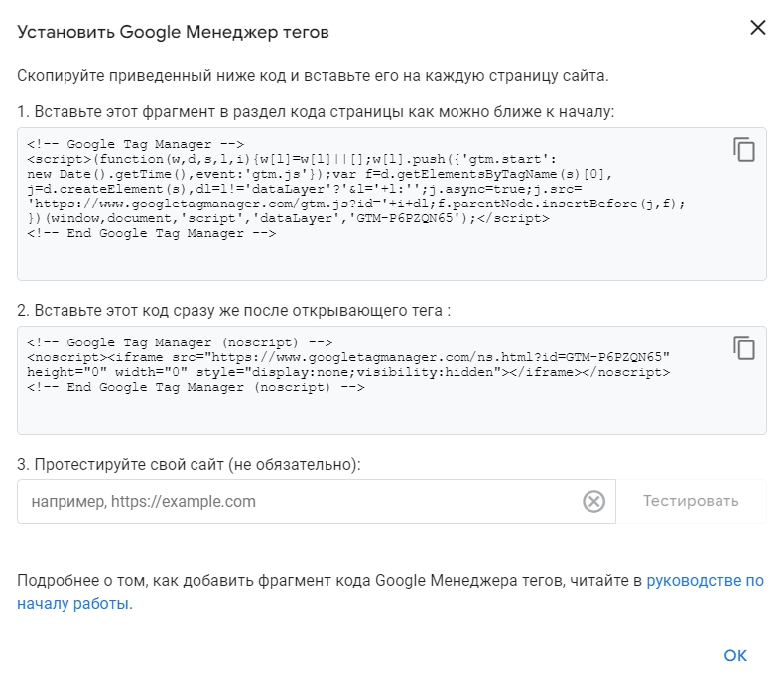The width and height of the screenshot is (784, 681).
Task: Click the noscript iframe src line
Action: (x=348, y=357)
